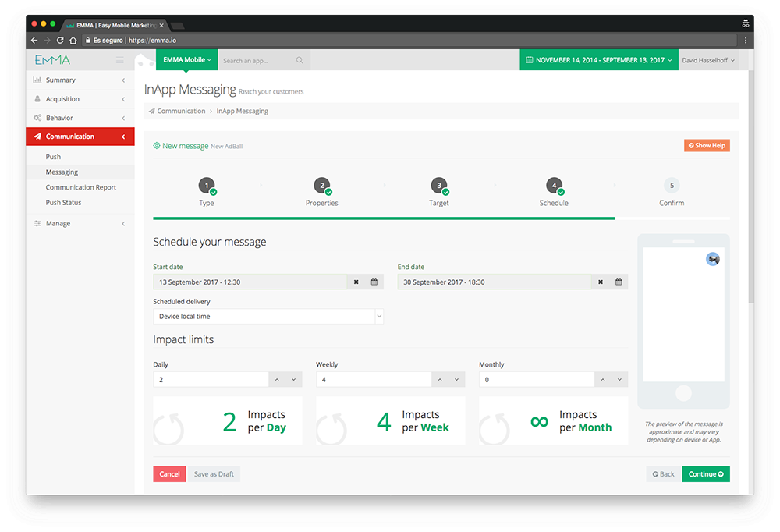Open the EMMA Mobile app dropdown
Image resolution: width=780 pixels, height=532 pixels.
tap(186, 59)
